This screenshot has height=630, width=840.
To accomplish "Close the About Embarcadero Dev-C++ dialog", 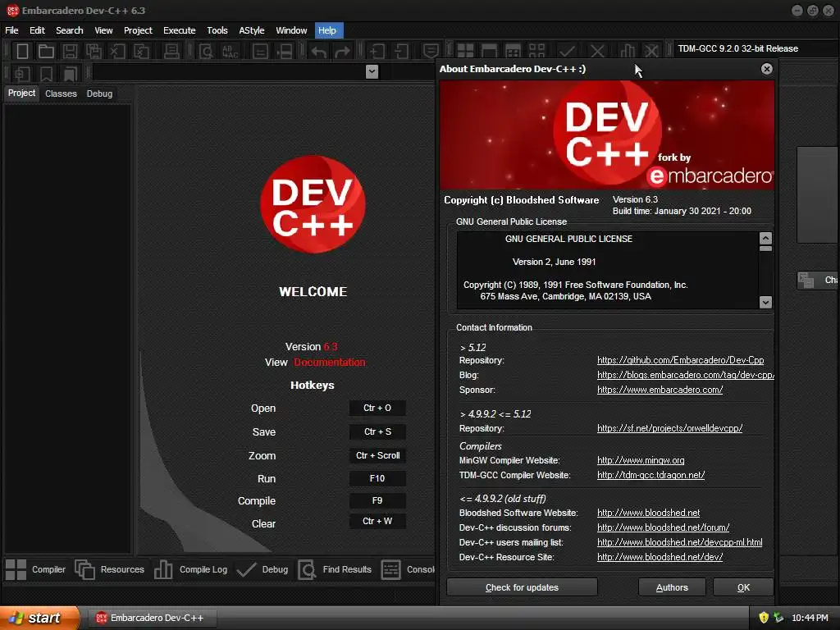I will [767, 69].
